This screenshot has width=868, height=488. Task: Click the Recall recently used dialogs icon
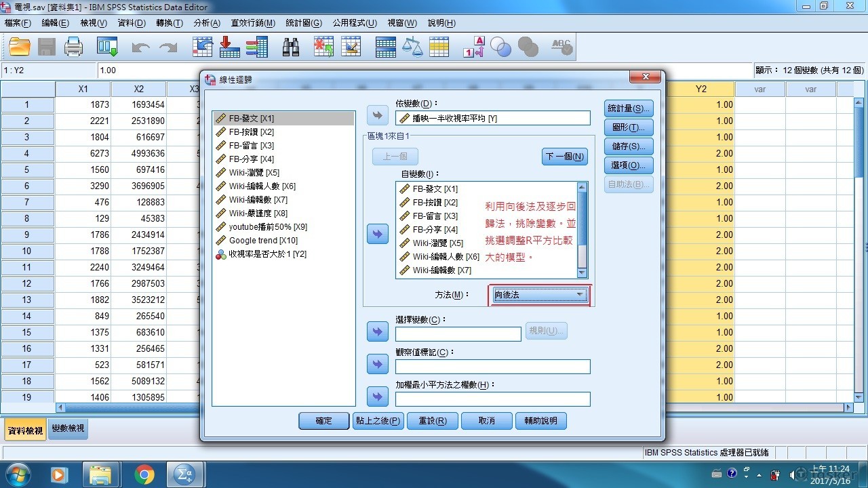[x=107, y=47]
